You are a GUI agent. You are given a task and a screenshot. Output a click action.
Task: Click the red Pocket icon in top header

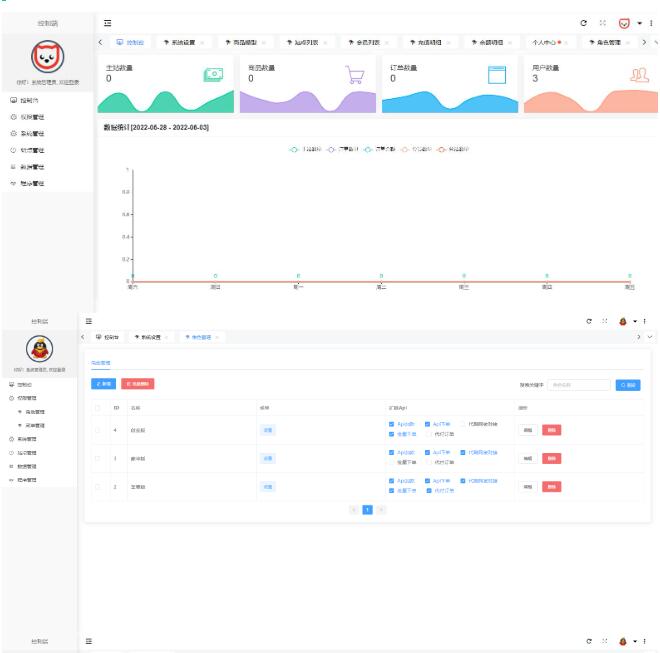coord(623,23)
